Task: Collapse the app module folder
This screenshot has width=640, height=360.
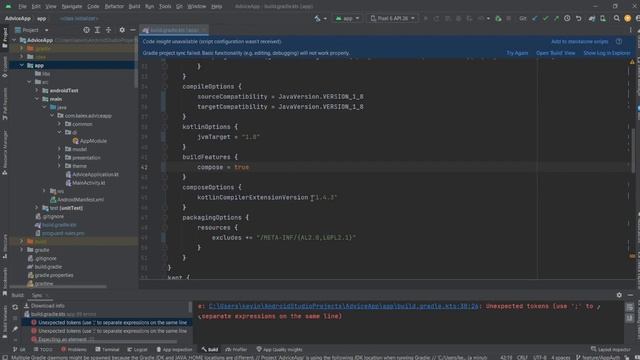Action: pyautogui.click(x=22, y=65)
